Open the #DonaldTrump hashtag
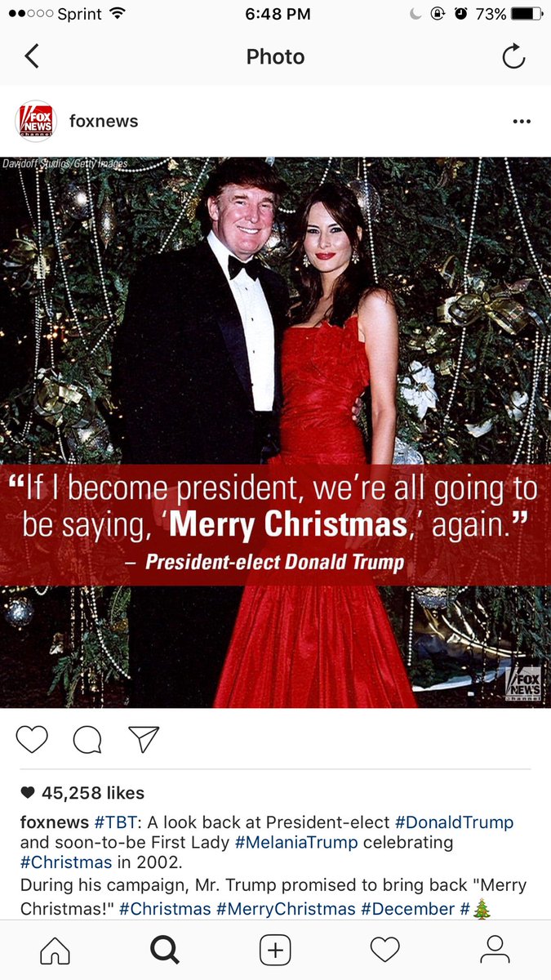This screenshot has height=980, width=551. pyautogui.click(x=454, y=822)
